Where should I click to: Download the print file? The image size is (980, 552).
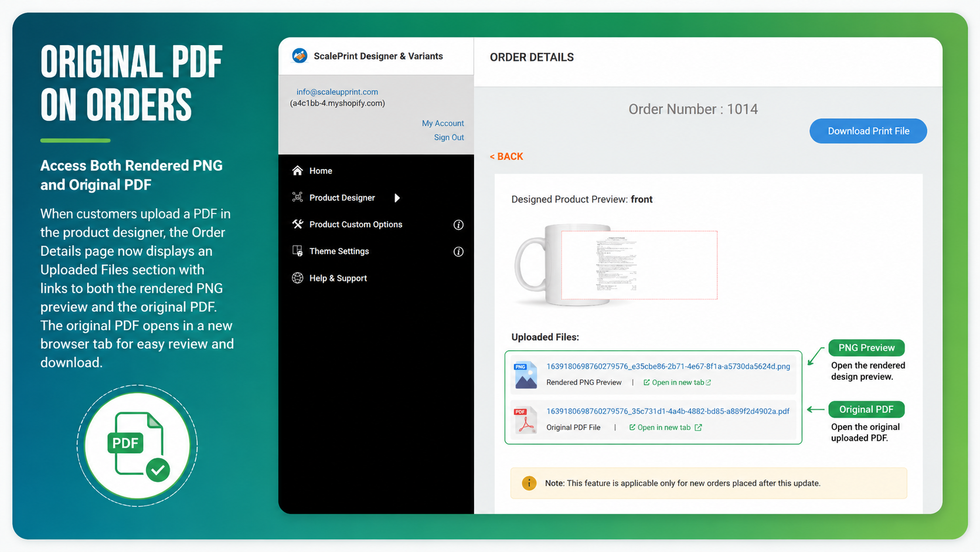(868, 131)
